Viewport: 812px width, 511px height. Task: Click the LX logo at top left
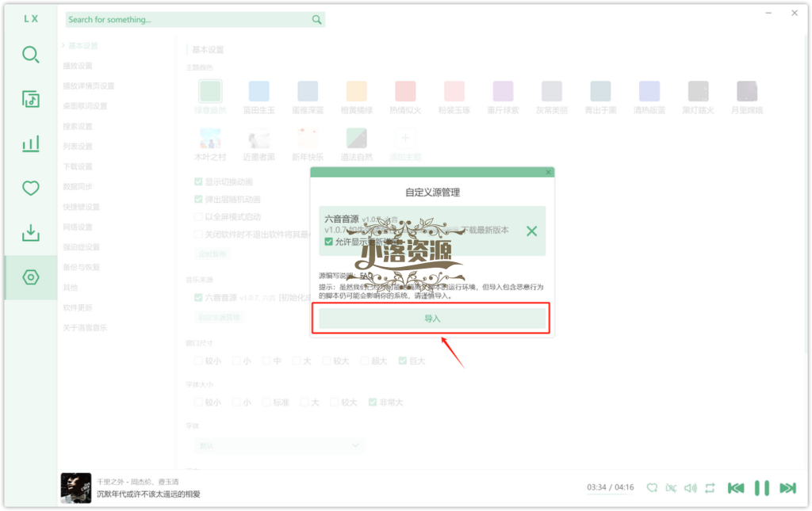(31, 19)
